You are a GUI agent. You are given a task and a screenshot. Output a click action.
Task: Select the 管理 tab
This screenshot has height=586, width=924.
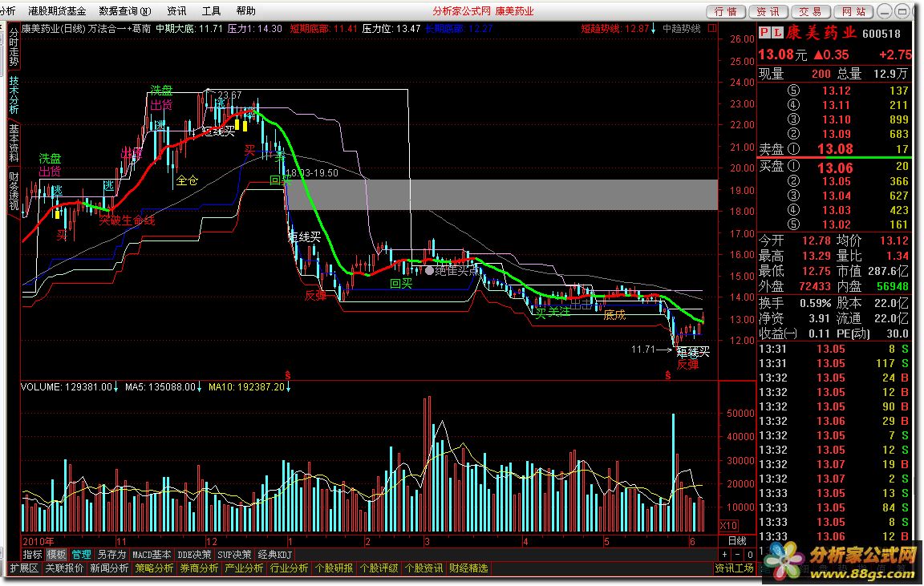coord(81,555)
